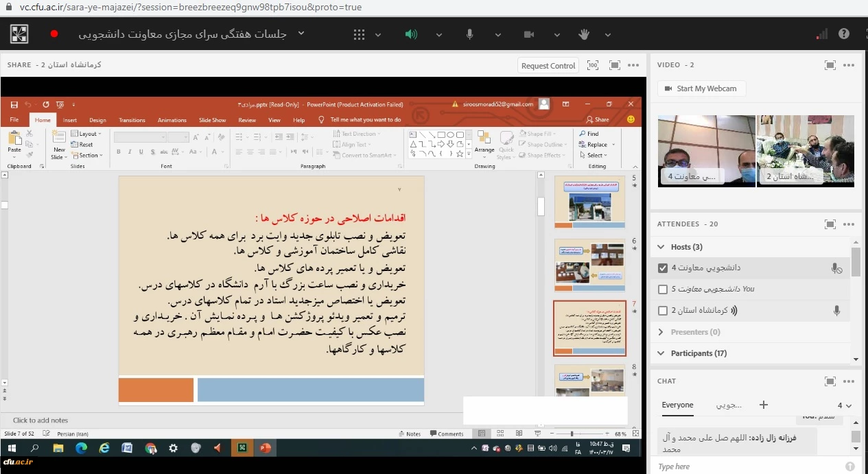The width and height of the screenshot is (868, 474).
Task: Select the کرمانشاه استان 2 attendee checkbox
Action: [662, 311]
